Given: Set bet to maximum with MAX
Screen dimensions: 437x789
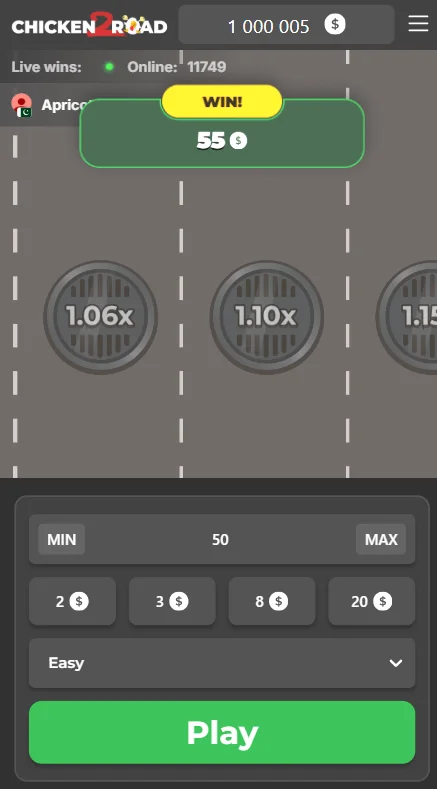Looking at the screenshot, I should [x=381, y=539].
